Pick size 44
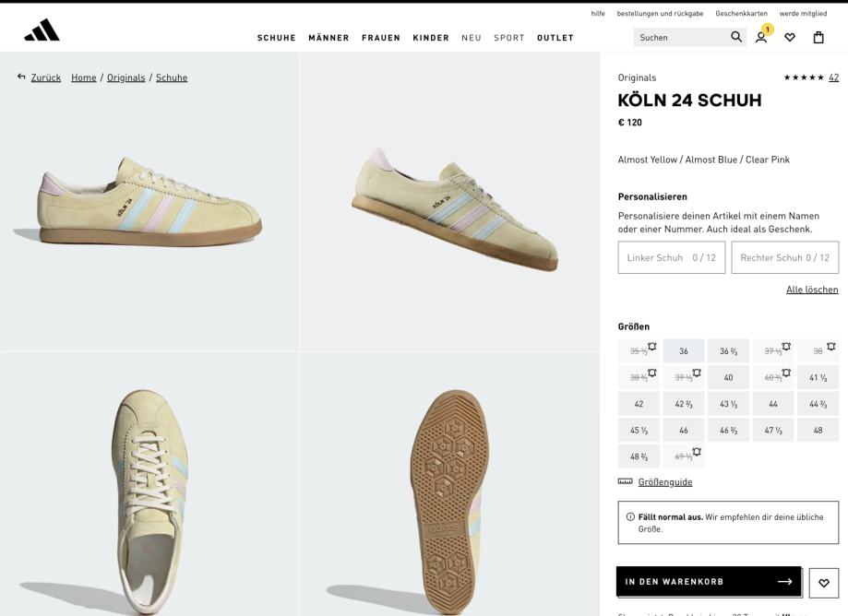Screen dimensions: 848x616 click(773, 404)
